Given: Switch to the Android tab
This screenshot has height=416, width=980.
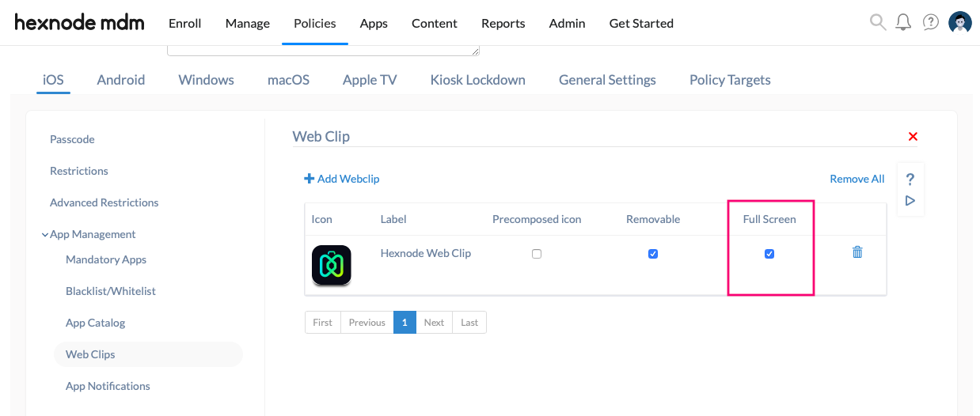Looking at the screenshot, I should click(121, 80).
